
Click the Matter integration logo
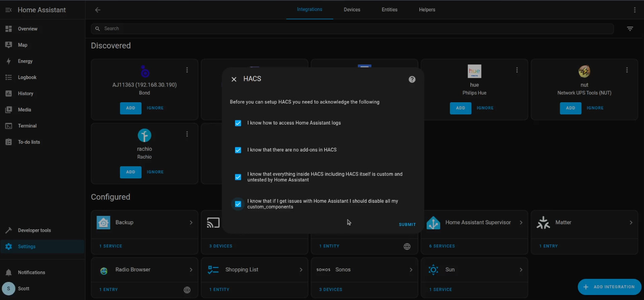pos(543,223)
